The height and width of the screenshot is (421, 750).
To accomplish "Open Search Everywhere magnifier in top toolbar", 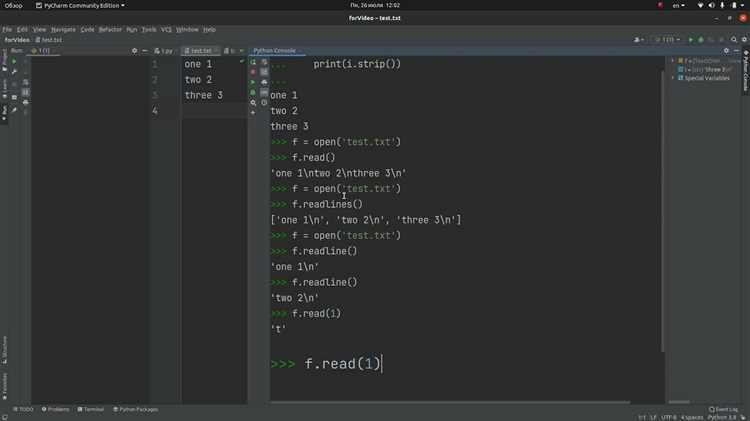I will click(x=734, y=40).
